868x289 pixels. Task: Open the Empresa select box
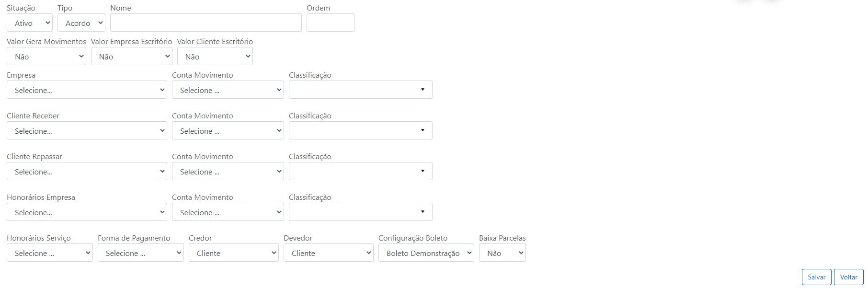point(87,90)
